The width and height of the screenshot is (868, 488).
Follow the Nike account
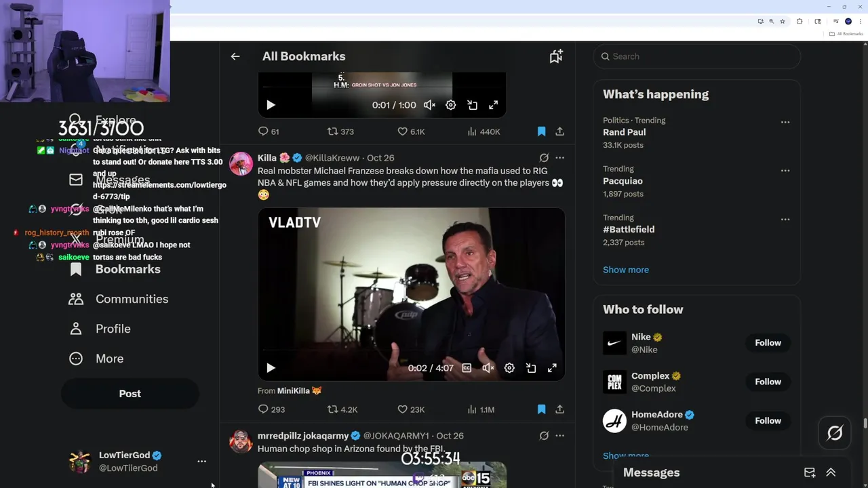(x=768, y=343)
